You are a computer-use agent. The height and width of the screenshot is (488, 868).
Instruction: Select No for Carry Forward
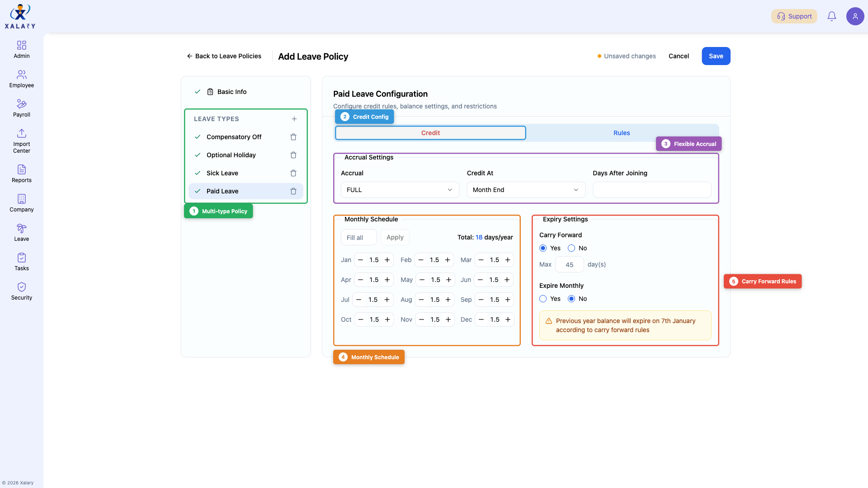pos(571,248)
